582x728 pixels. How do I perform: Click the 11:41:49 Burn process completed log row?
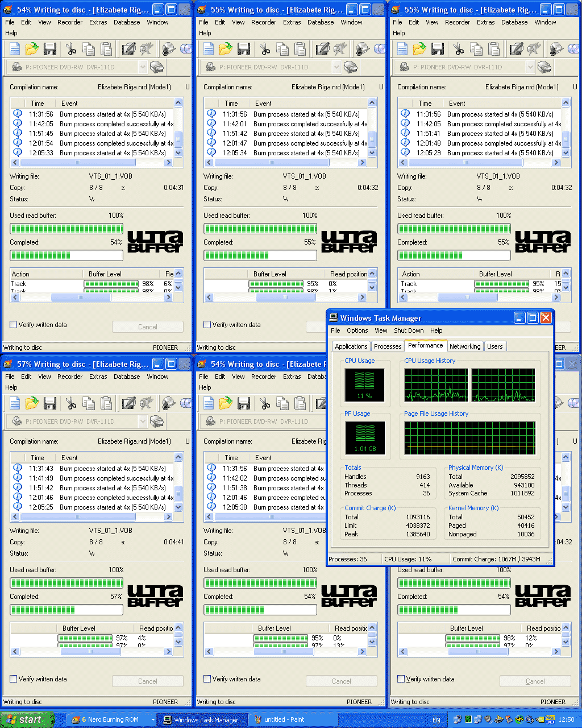[x=92, y=478]
